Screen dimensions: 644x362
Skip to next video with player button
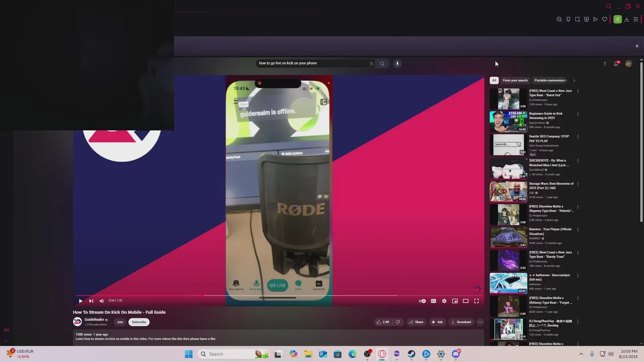point(91,301)
